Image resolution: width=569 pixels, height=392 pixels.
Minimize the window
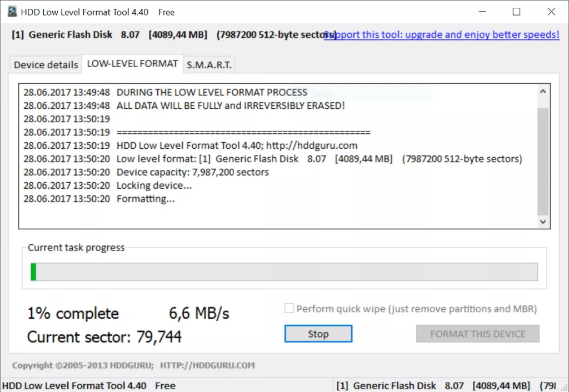[482, 12]
